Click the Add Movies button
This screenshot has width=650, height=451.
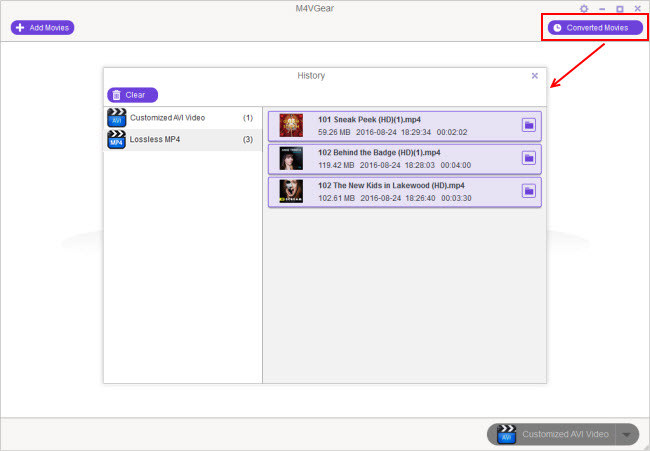coord(42,28)
